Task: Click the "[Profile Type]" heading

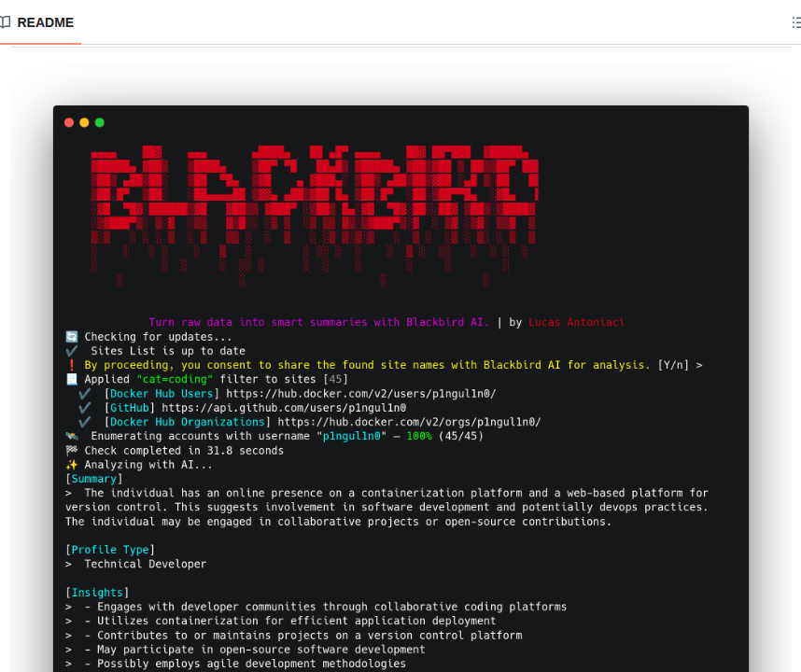Action: coord(110,550)
